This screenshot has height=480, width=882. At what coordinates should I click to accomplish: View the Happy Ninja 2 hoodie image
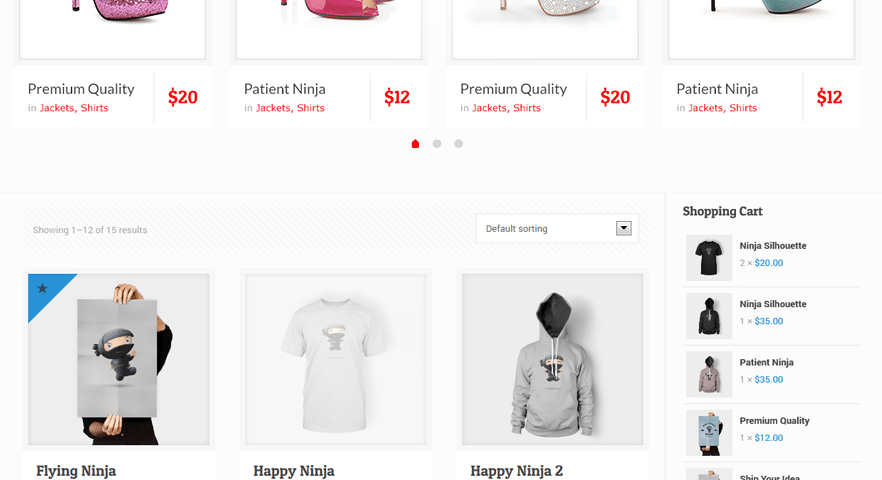point(553,359)
